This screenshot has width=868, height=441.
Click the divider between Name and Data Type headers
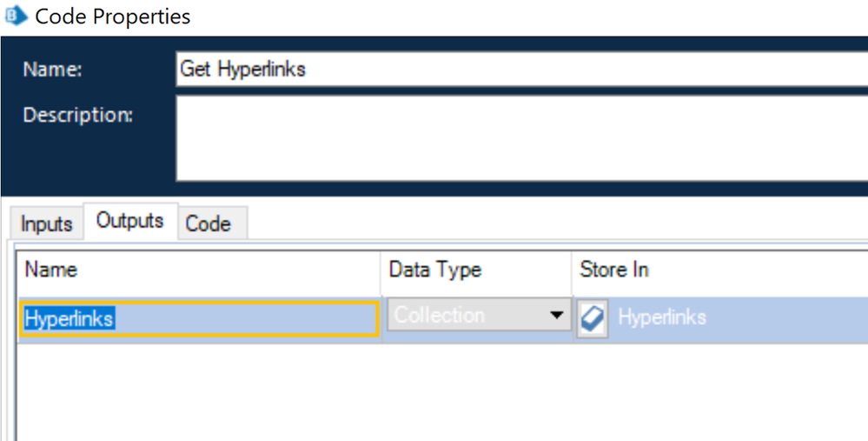pyautogui.click(x=381, y=271)
